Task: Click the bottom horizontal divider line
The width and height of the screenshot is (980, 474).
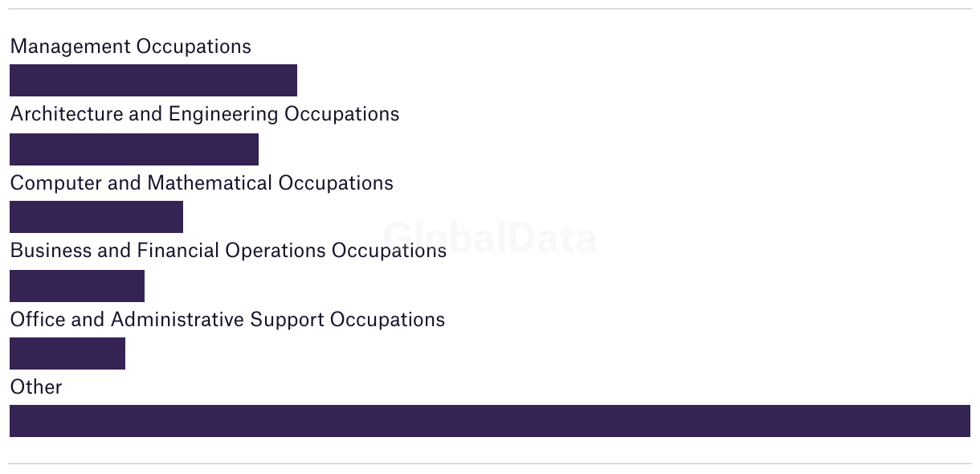Action: pos(489,464)
